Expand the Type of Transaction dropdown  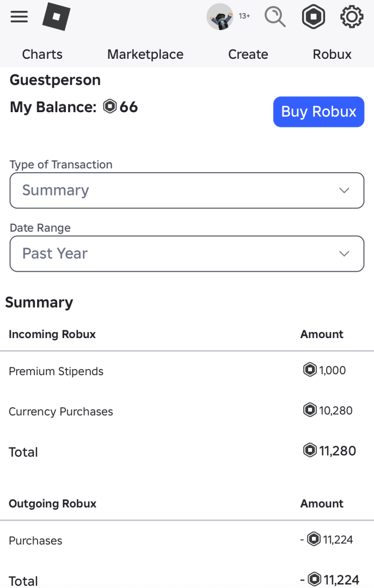pyautogui.click(x=187, y=191)
